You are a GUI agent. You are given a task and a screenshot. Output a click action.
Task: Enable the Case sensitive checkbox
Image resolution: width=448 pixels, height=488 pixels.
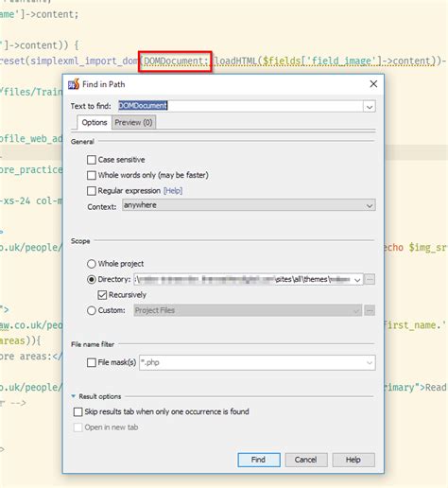(x=92, y=160)
